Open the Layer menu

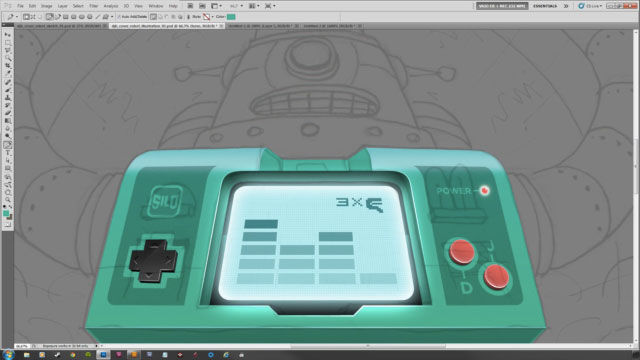point(62,6)
